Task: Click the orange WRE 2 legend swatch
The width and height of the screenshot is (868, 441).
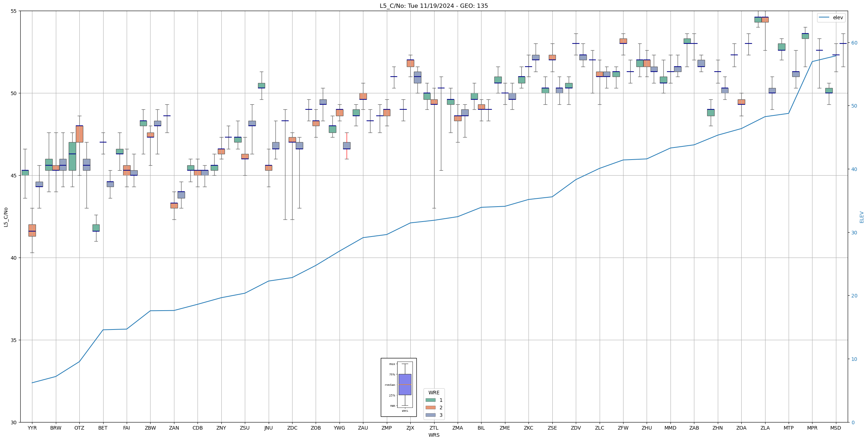Action: point(430,408)
